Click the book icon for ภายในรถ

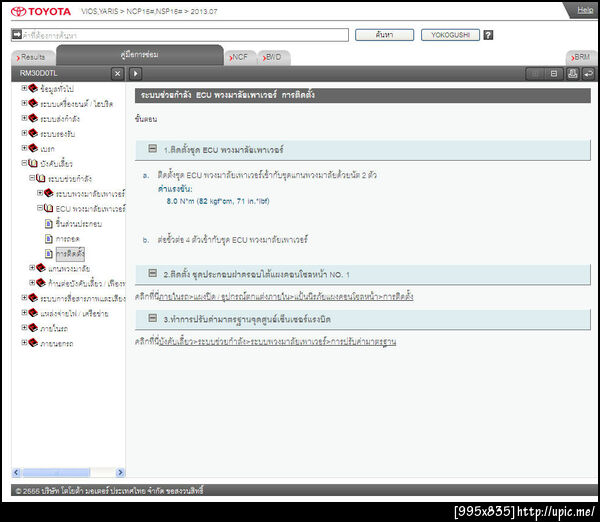coord(33,328)
